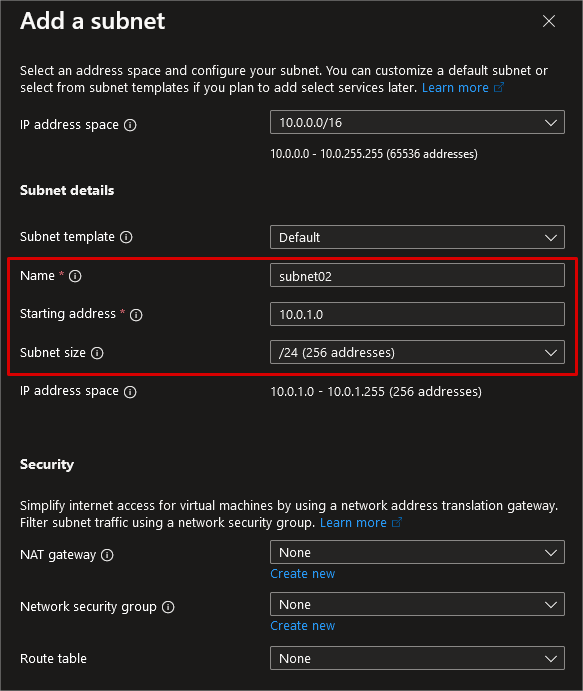Expand the NAT gateway None dropdown
Image resolution: width=583 pixels, height=691 pixels.
pos(417,552)
